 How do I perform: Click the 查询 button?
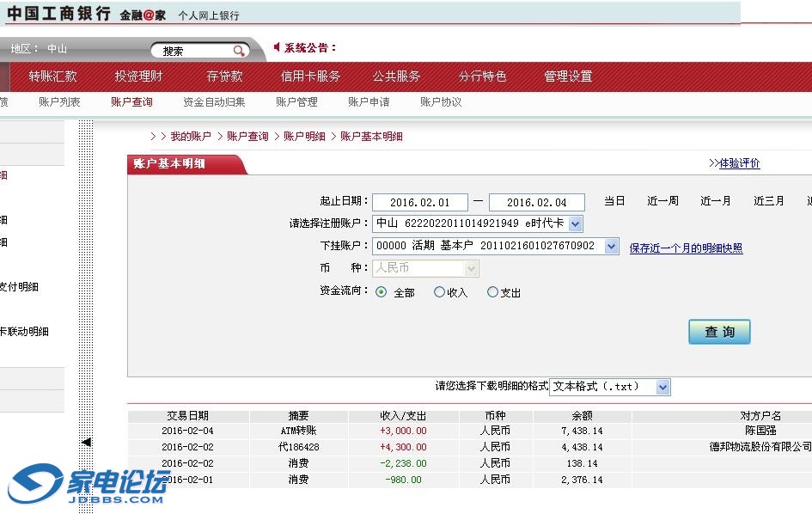point(719,332)
